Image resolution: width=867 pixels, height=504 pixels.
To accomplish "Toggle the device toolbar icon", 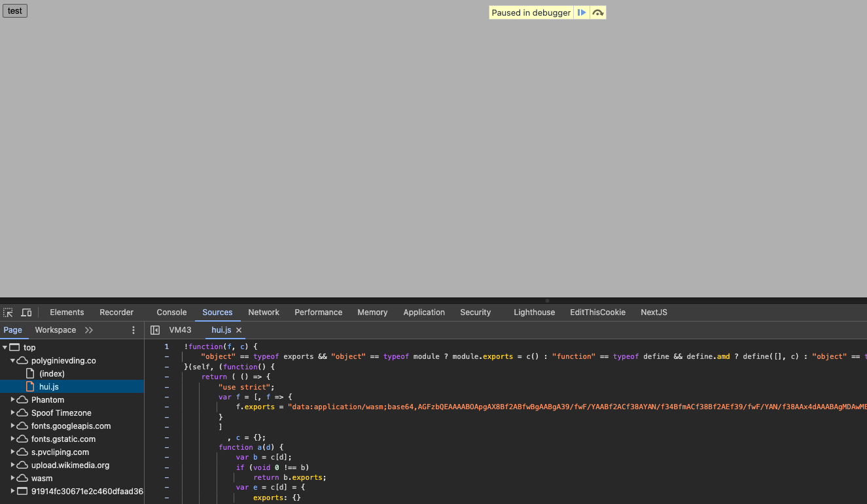I will coord(26,312).
